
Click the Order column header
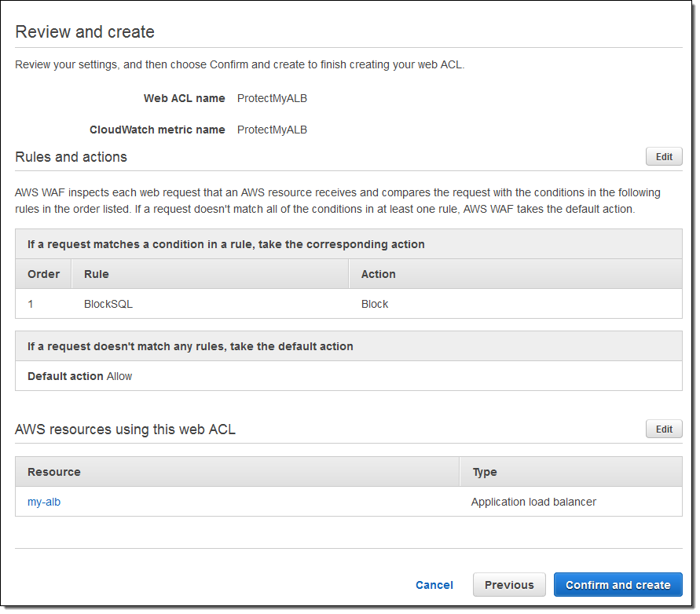pos(44,274)
